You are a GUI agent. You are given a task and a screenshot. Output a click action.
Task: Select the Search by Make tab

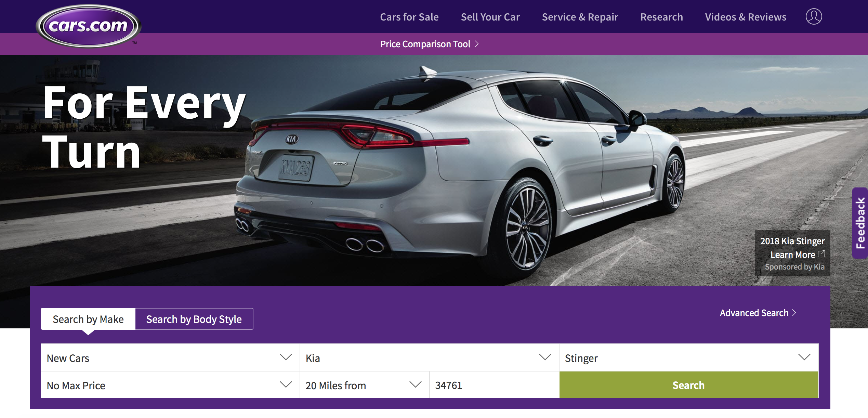88,319
